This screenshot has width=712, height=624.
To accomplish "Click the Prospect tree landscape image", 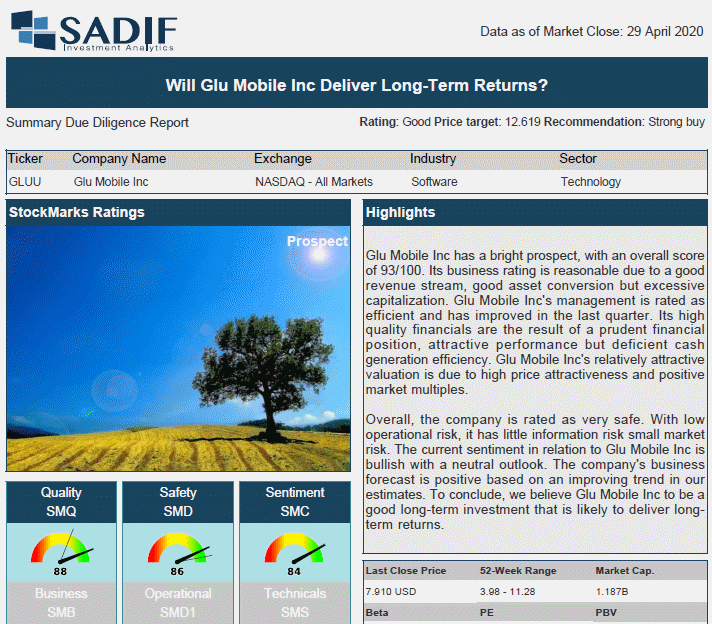I will [178, 348].
